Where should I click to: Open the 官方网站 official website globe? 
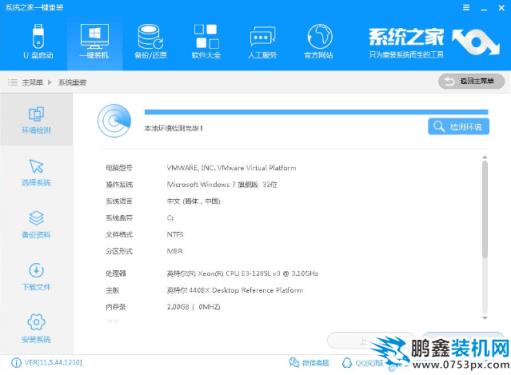tap(319, 42)
